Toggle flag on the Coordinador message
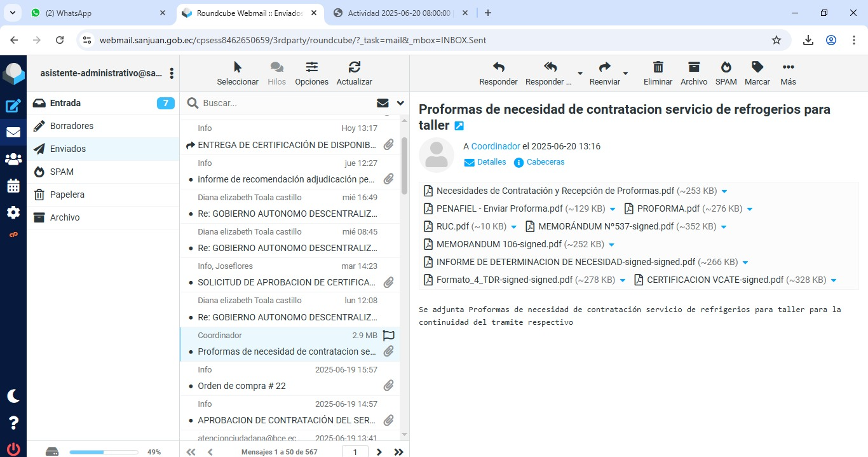Image resolution: width=868 pixels, height=457 pixels. (x=389, y=335)
